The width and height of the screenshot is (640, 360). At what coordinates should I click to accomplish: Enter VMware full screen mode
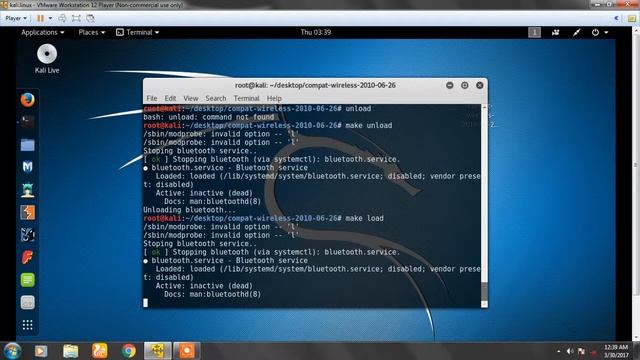click(76, 18)
